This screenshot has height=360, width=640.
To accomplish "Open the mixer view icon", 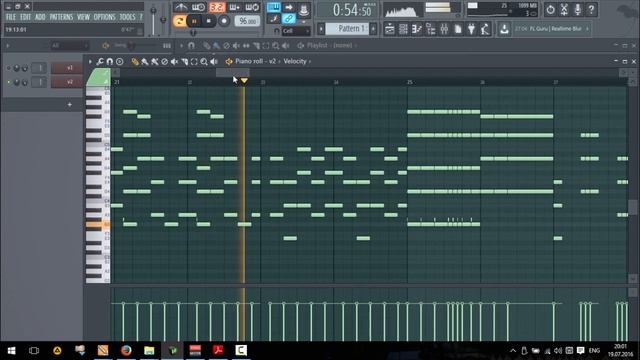I will click(x=444, y=29).
